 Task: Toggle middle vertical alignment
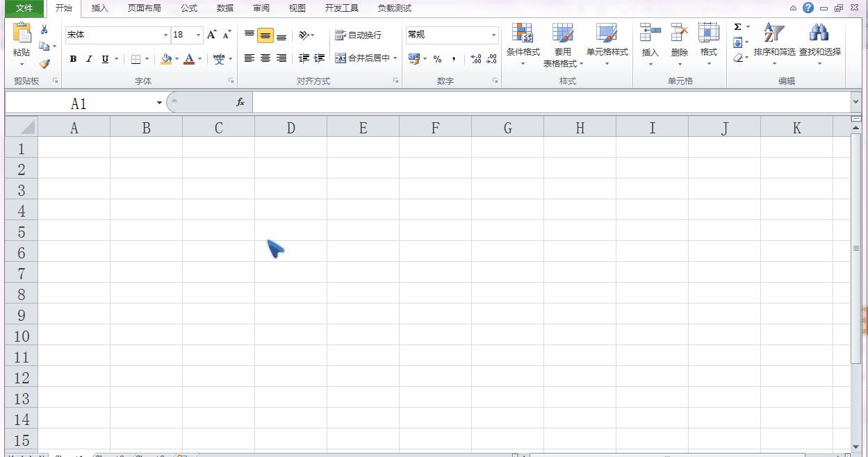265,35
